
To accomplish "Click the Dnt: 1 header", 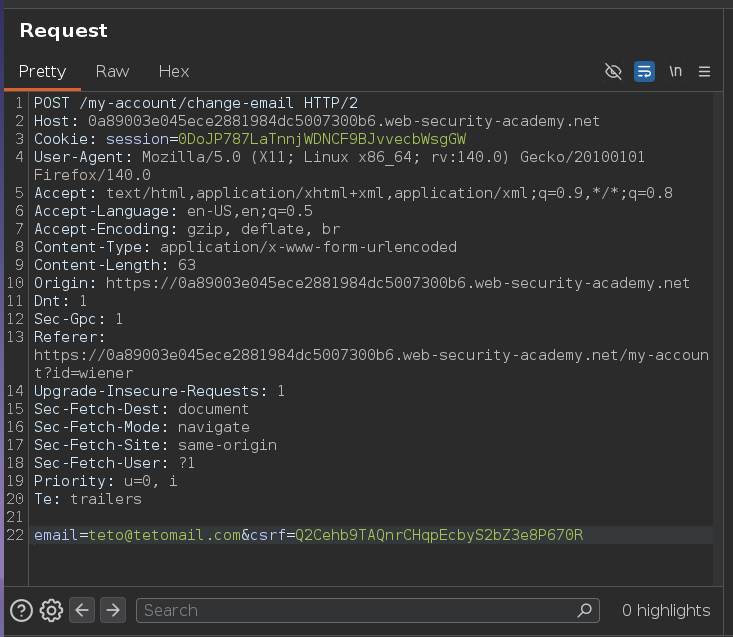I will click(60, 301).
